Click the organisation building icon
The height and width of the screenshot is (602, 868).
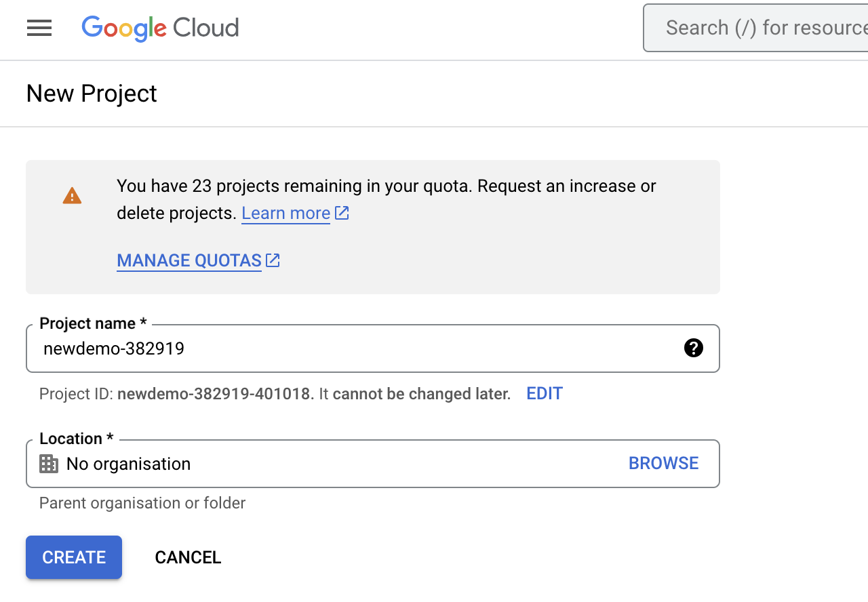(x=49, y=464)
